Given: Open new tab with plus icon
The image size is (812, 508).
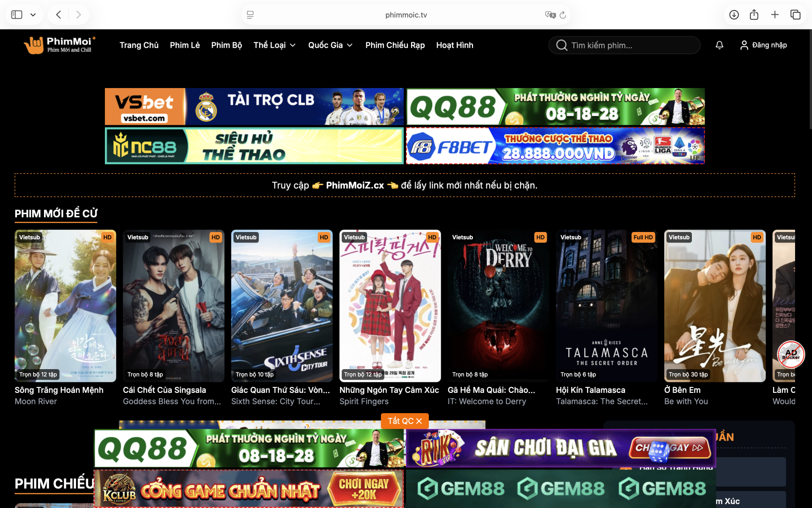Looking at the screenshot, I should [x=775, y=15].
